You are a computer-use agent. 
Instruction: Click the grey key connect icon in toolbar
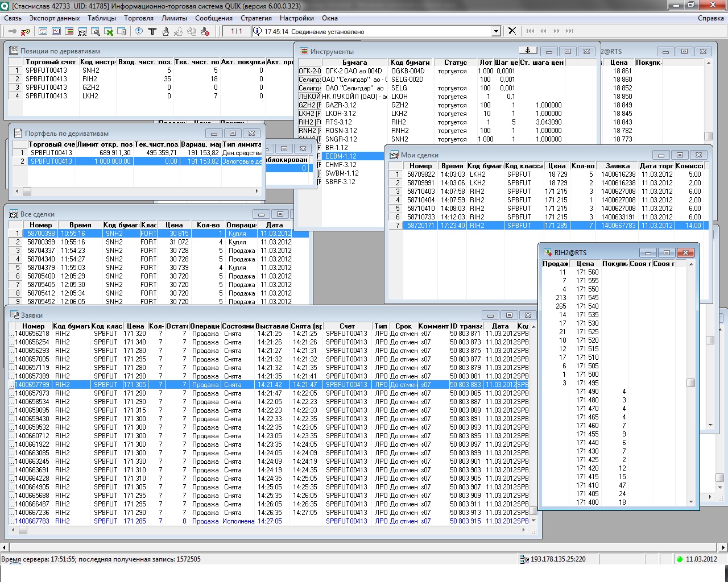11,31
